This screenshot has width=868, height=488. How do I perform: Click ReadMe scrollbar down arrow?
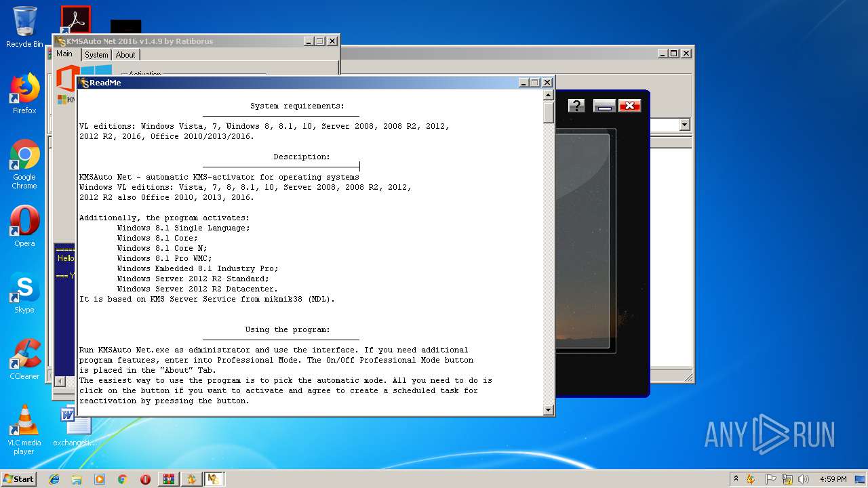549,410
